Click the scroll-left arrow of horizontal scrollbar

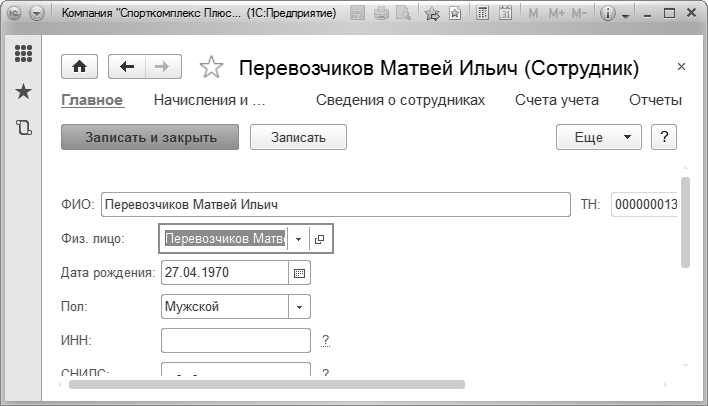coord(60,384)
